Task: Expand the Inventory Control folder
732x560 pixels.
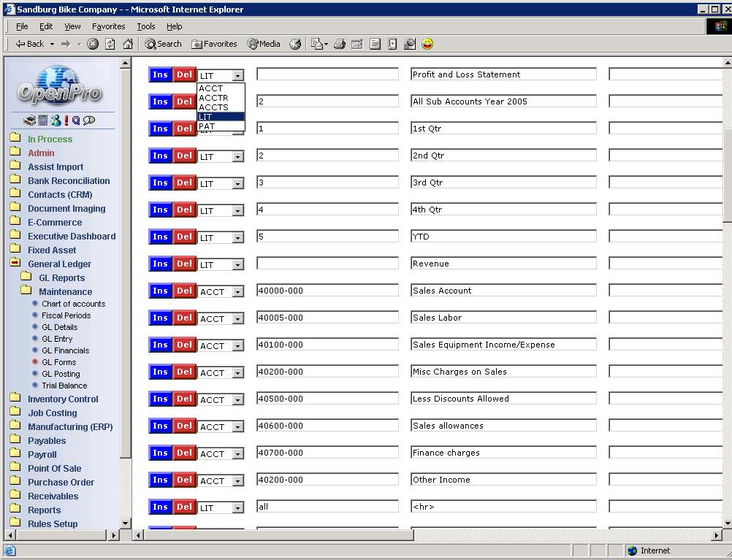Action: pos(63,399)
